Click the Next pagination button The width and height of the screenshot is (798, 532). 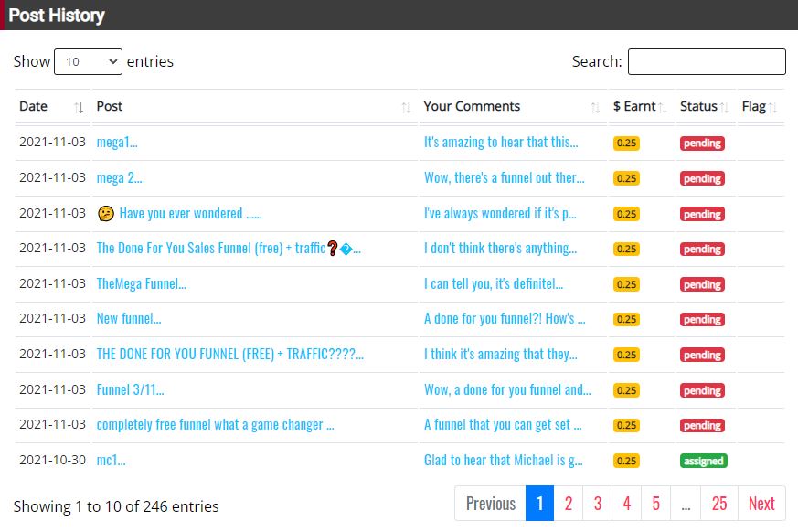761,504
